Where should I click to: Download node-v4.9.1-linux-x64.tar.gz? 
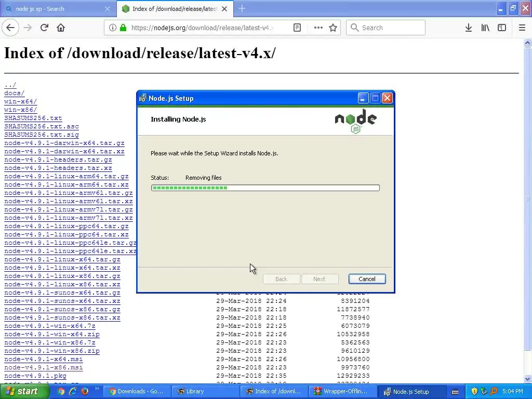coord(62,259)
